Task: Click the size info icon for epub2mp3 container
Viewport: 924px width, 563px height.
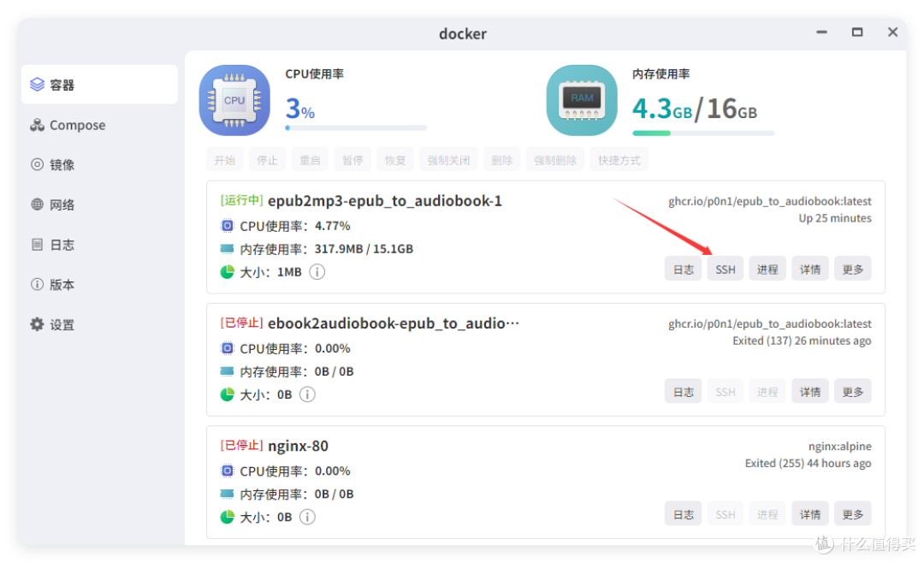Action: click(x=317, y=272)
